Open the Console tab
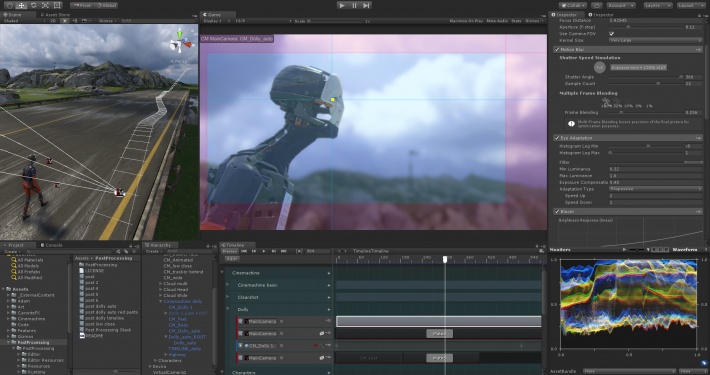The image size is (710, 375). click(52, 245)
